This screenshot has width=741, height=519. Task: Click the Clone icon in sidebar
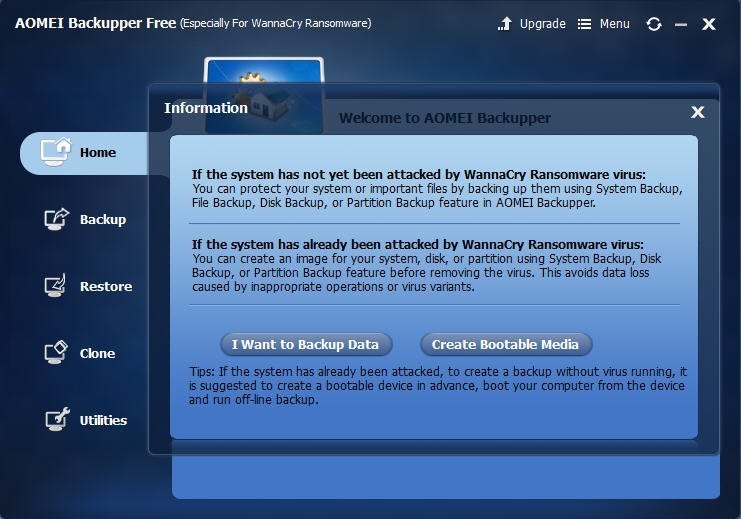56,353
